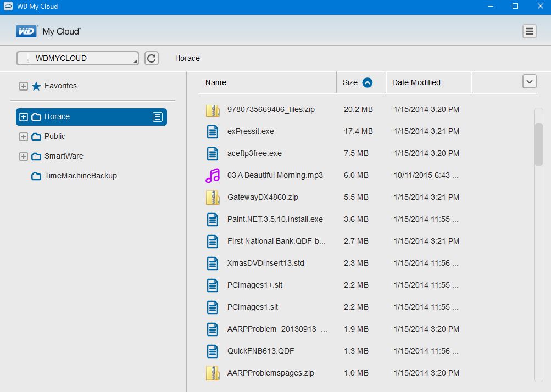Click the WD My Cloud title bar app icon
Image resolution: width=551 pixels, height=392 pixels.
[x=8, y=6]
